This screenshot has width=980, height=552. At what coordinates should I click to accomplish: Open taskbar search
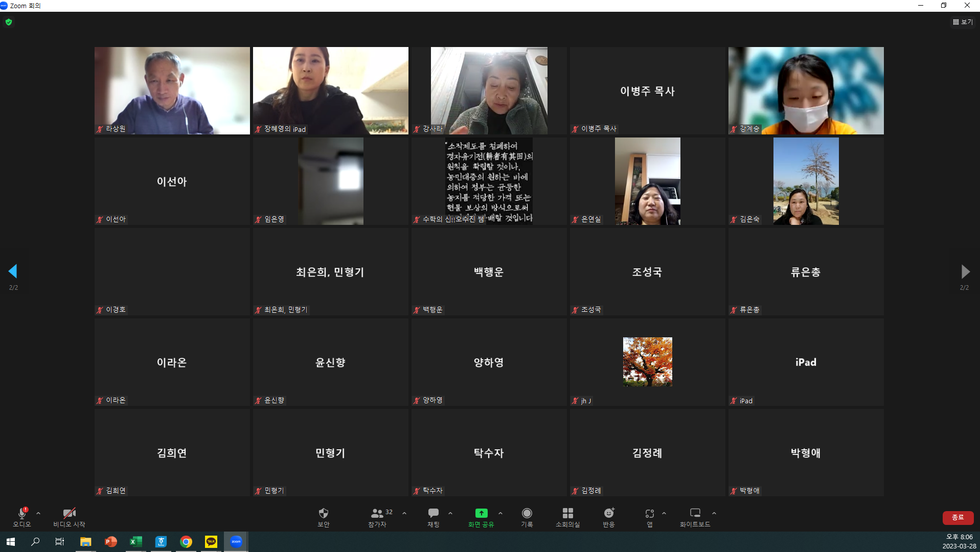[35, 542]
